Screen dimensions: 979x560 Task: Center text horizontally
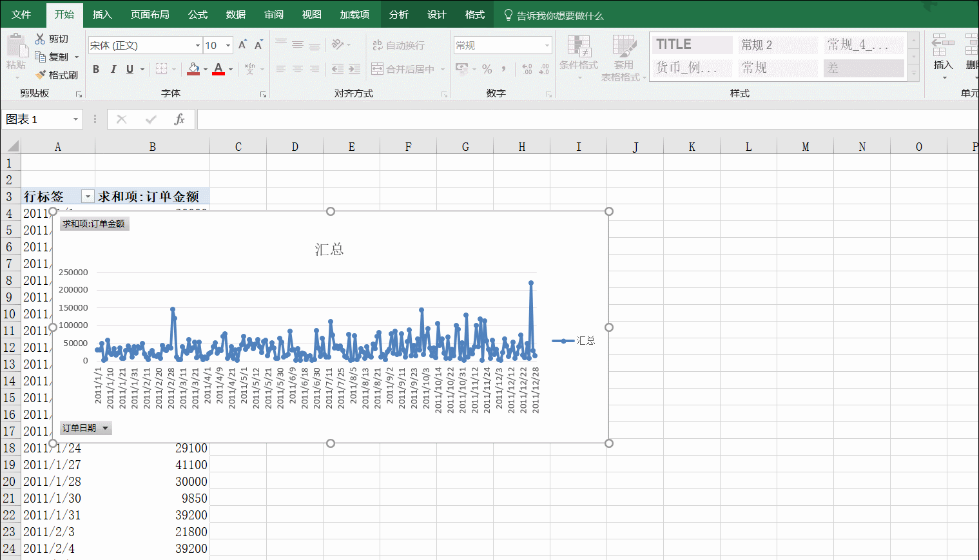pos(298,69)
